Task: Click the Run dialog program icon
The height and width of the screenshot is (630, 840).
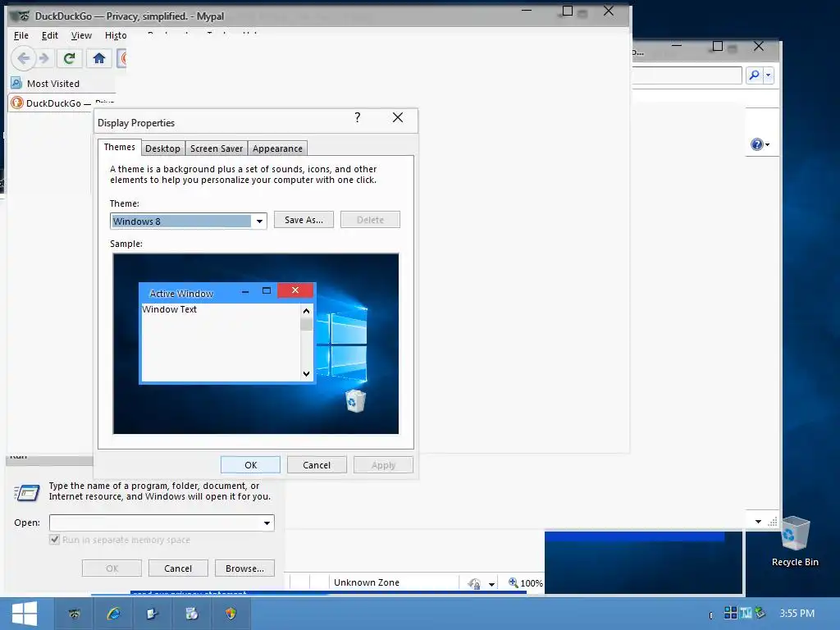Action: tap(27, 492)
